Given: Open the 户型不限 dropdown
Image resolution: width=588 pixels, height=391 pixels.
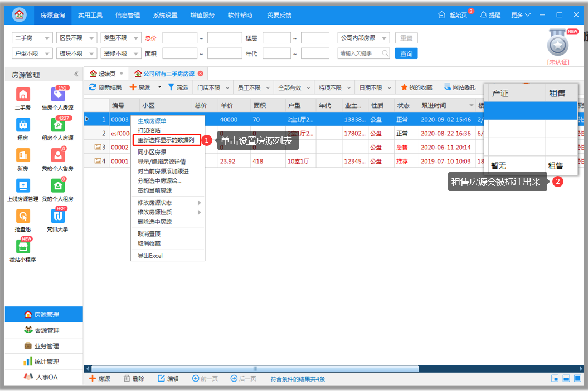Looking at the screenshot, I should coord(32,53).
